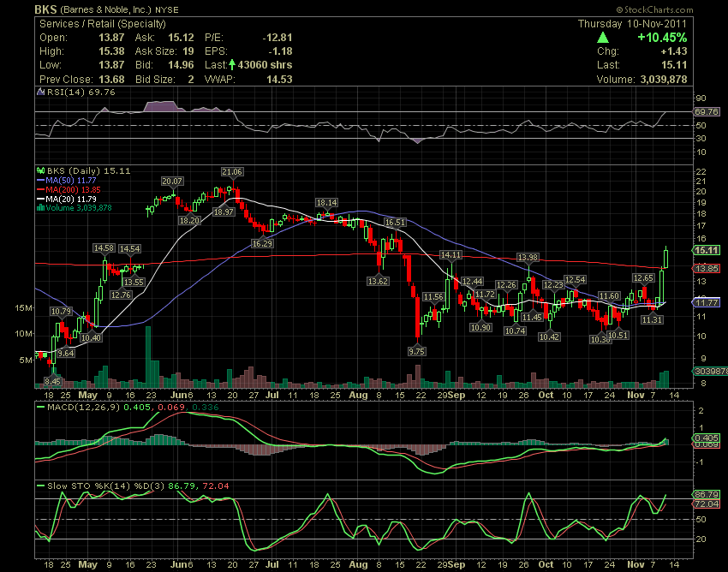Click the RSI(14) indicator legend icon
Image resolution: width=728 pixels, height=572 pixels.
(x=41, y=92)
